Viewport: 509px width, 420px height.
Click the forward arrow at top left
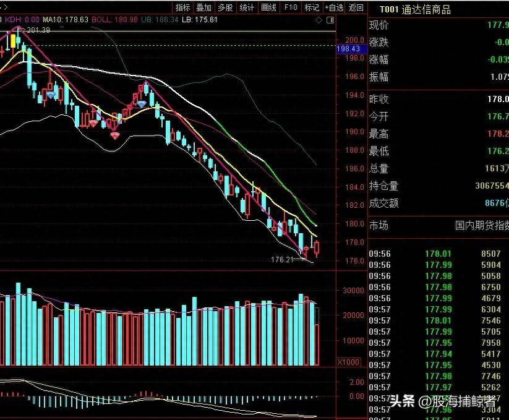coord(6,6)
